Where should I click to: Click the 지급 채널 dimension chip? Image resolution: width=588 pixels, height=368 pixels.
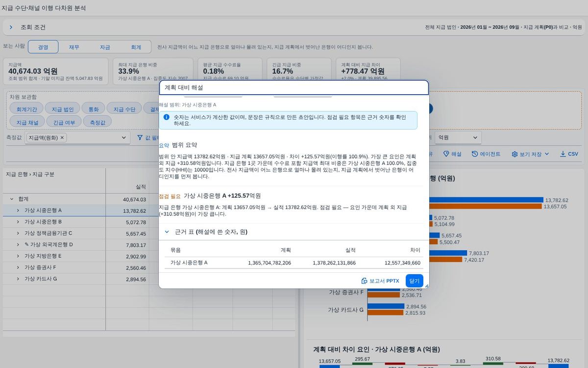(x=27, y=122)
